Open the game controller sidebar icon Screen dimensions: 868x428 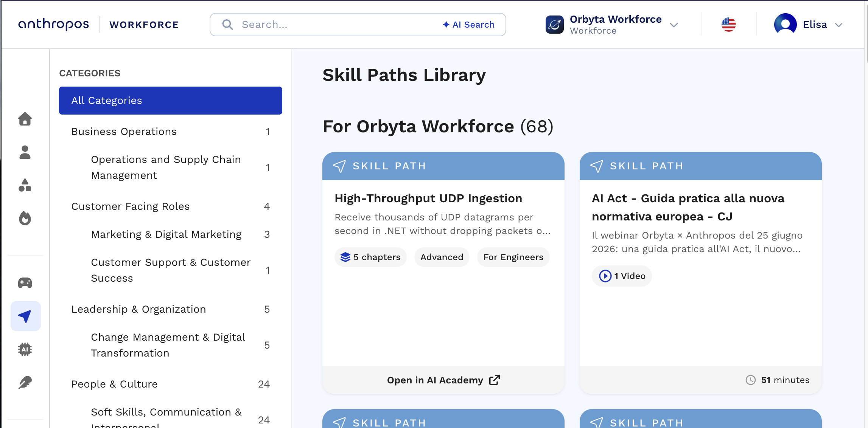(25, 283)
